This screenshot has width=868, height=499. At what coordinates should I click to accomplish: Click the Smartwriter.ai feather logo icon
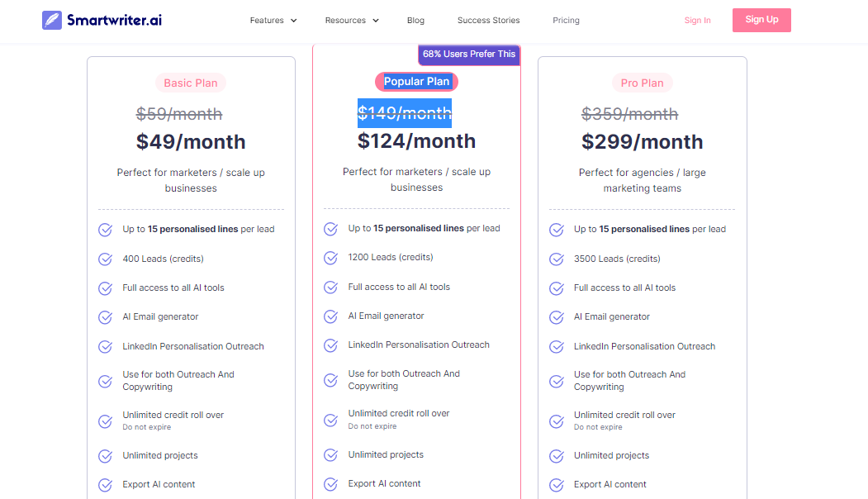52,20
